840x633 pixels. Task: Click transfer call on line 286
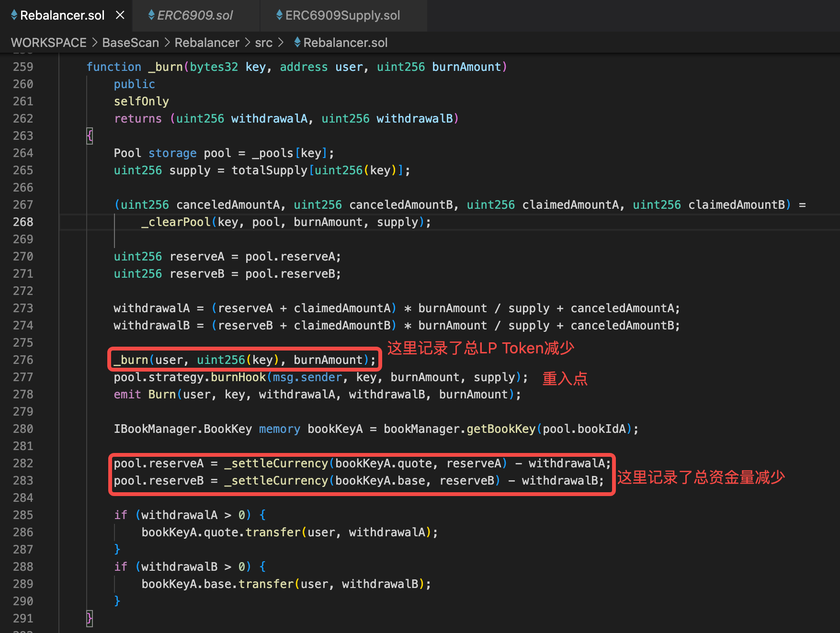click(x=273, y=532)
